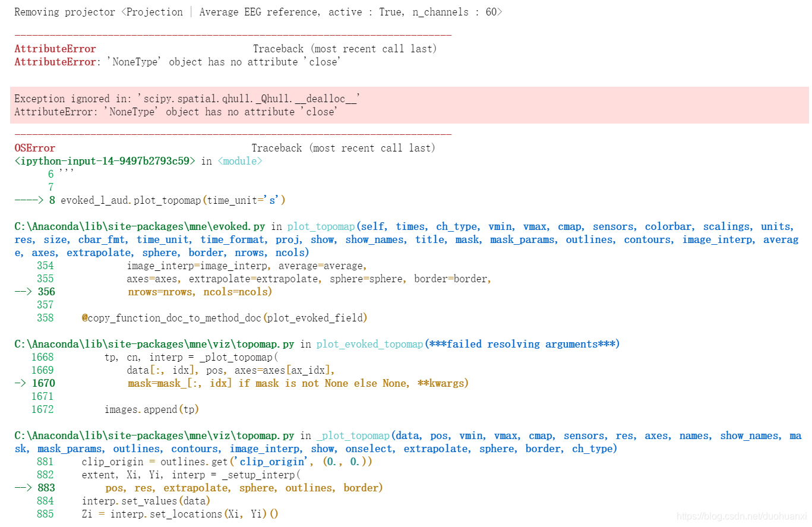Click line 885 Zi = interp.set_locations

click(180, 514)
